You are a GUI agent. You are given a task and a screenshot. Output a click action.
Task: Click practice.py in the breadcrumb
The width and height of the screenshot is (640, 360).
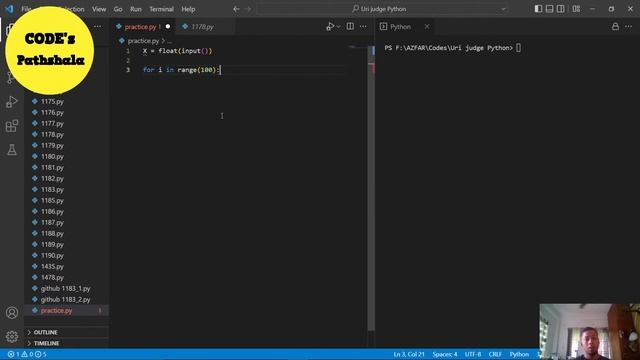coord(143,41)
